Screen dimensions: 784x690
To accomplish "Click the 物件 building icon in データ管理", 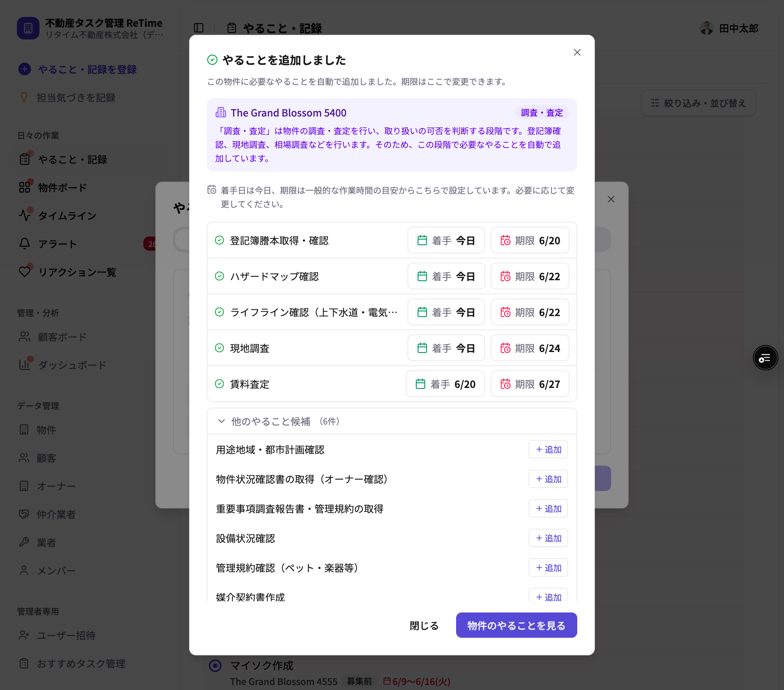I will (x=24, y=430).
